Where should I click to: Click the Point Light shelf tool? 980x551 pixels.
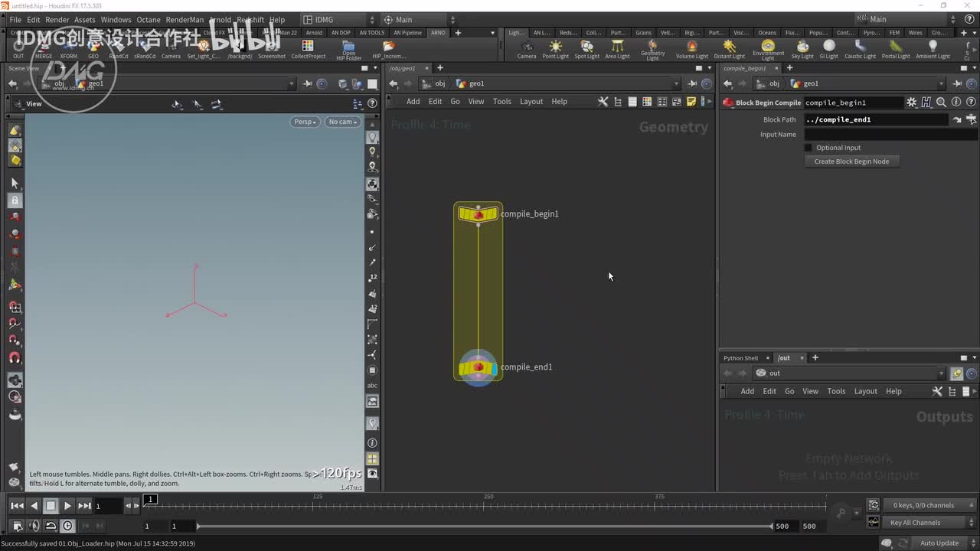[555, 49]
